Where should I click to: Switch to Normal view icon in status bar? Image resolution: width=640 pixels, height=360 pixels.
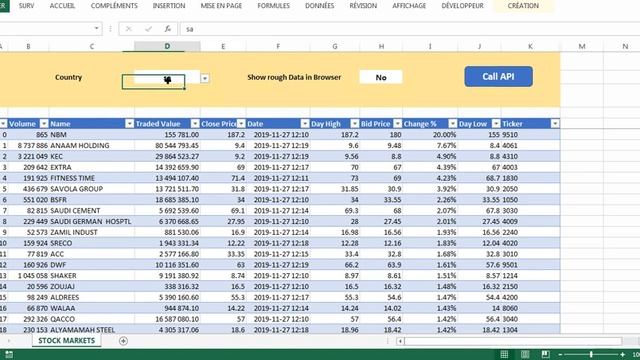[x=504, y=354]
